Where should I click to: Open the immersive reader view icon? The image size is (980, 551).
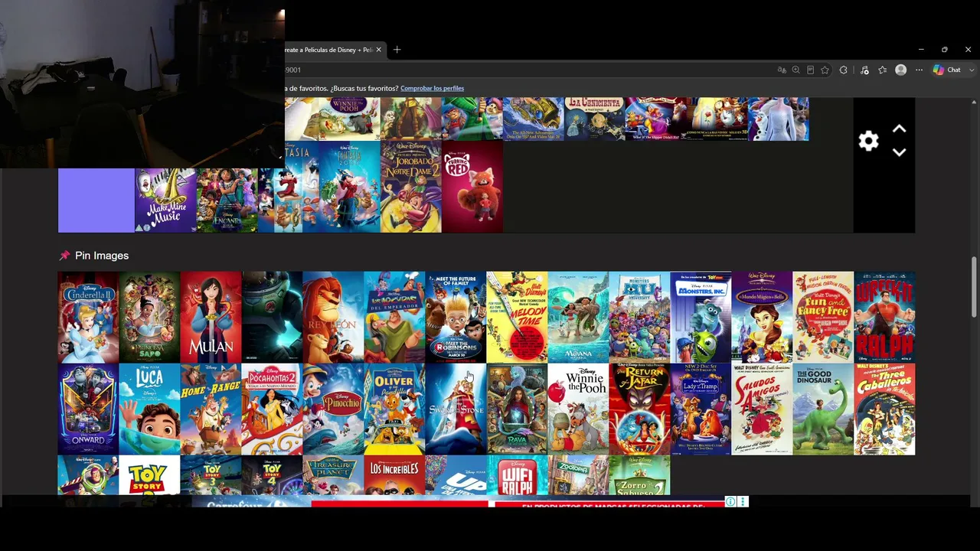pos(810,70)
